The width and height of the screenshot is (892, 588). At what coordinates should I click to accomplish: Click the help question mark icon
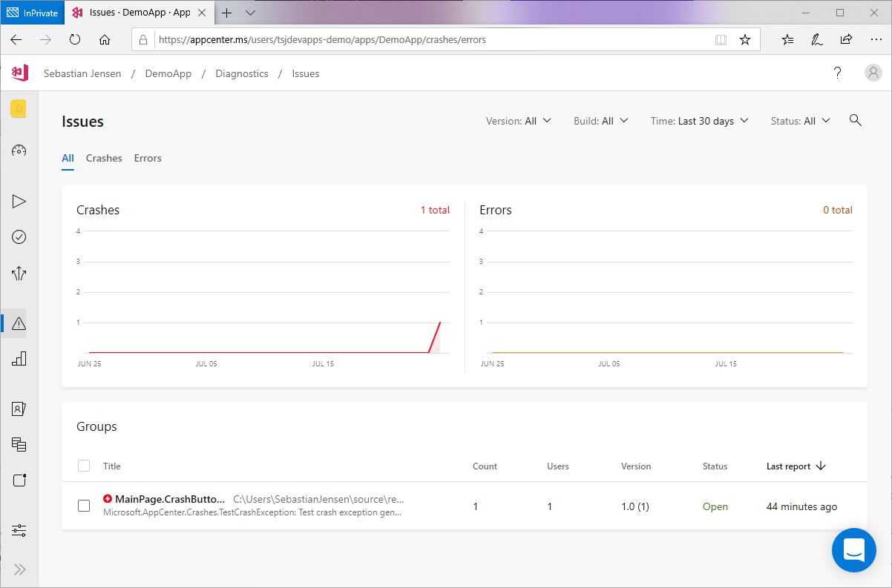click(x=837, y=73)
